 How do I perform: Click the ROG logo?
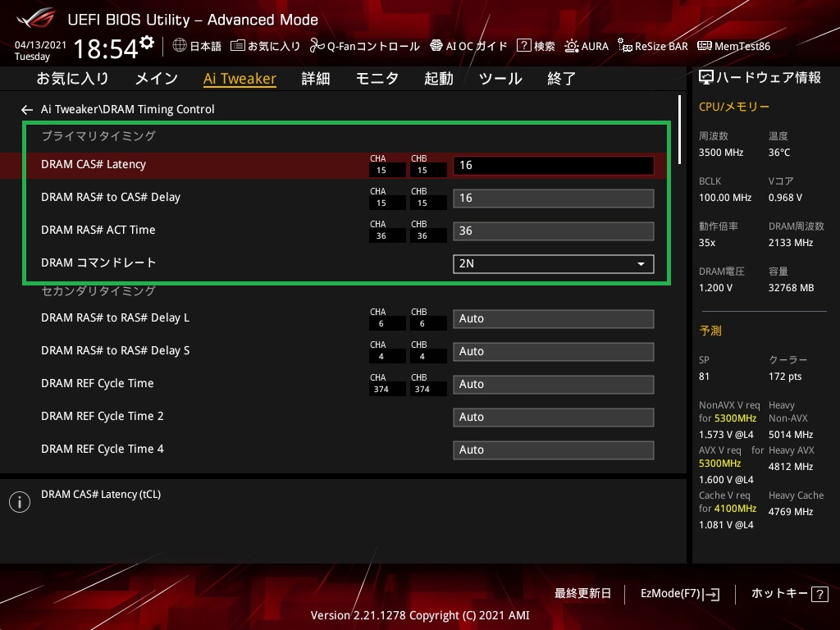(x=36, y=19)
